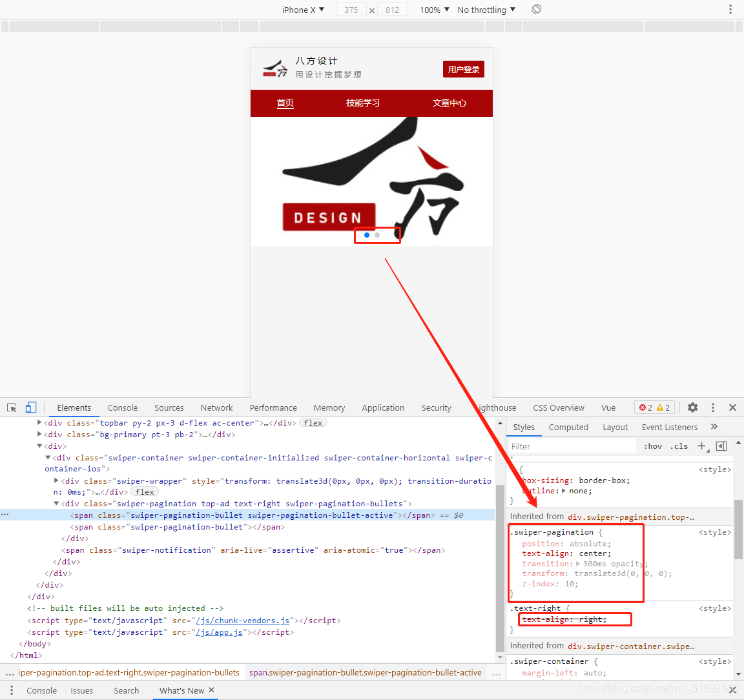
Task: Select the swiper-pagination-bullet-active breadcrumb item
Action: click(366, 672)
